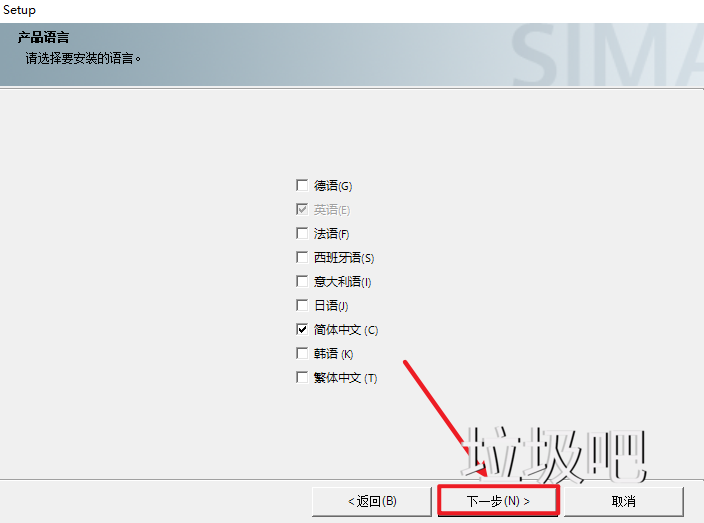Tick the 繁体中文 (T) checkbox
704x523 pixels.
click(x=302, y=377)
